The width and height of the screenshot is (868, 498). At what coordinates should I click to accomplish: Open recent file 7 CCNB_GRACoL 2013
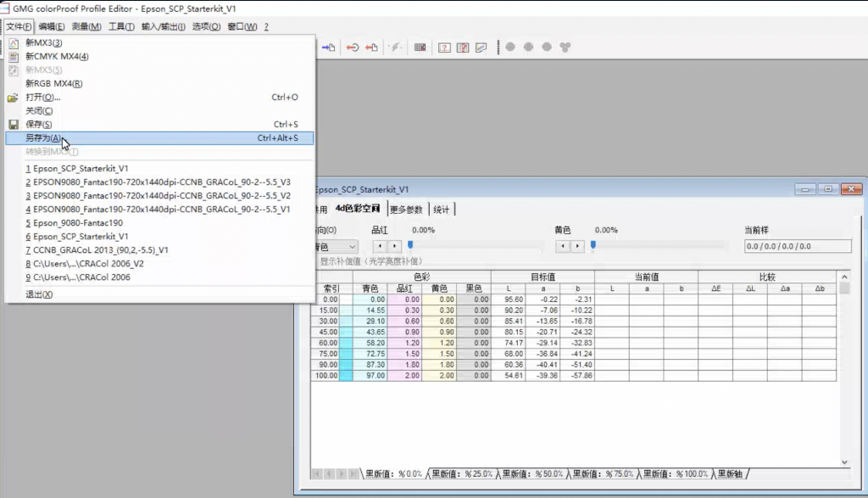(x=159, y=249)
